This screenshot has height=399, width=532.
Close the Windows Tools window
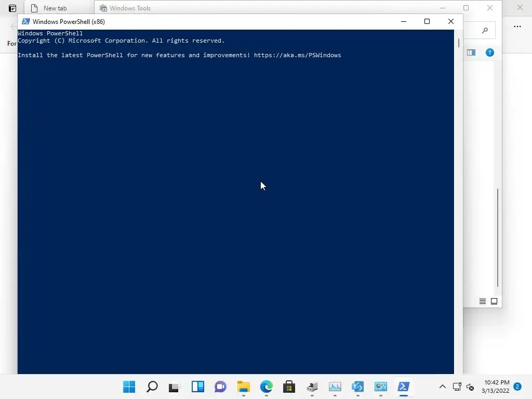click(489, 8)
